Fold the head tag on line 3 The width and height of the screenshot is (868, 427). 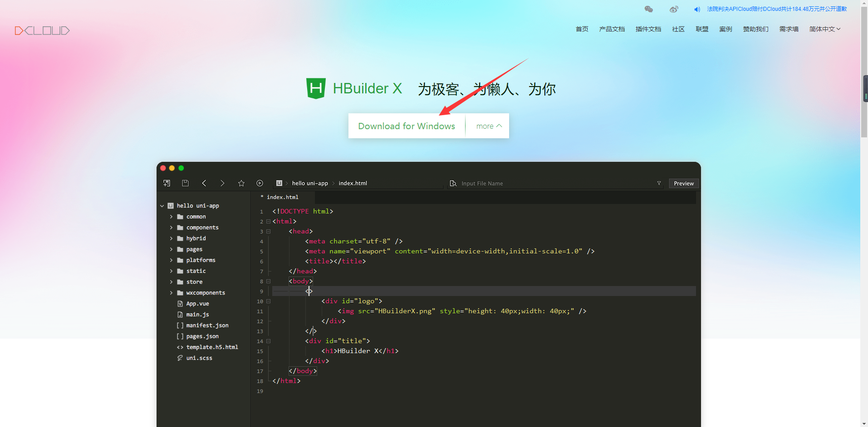268,231
